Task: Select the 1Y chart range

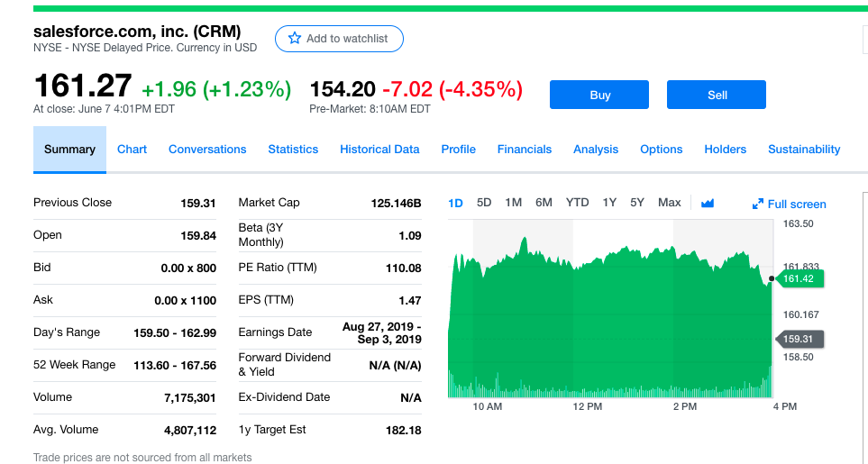Action: 609,203
